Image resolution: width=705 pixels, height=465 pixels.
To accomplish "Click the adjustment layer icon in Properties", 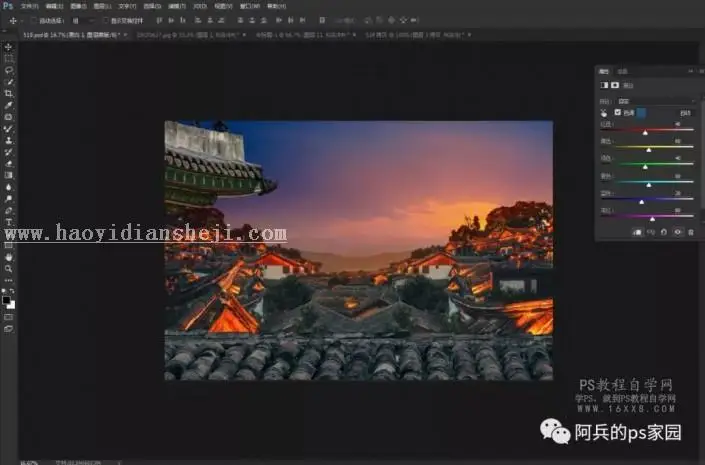I will [x=604, y=85].
